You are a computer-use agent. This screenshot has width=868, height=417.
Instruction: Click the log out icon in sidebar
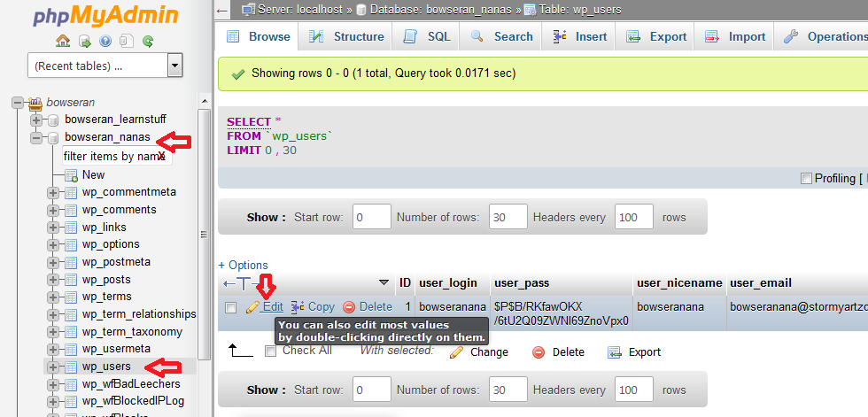(x=84, y=41)
